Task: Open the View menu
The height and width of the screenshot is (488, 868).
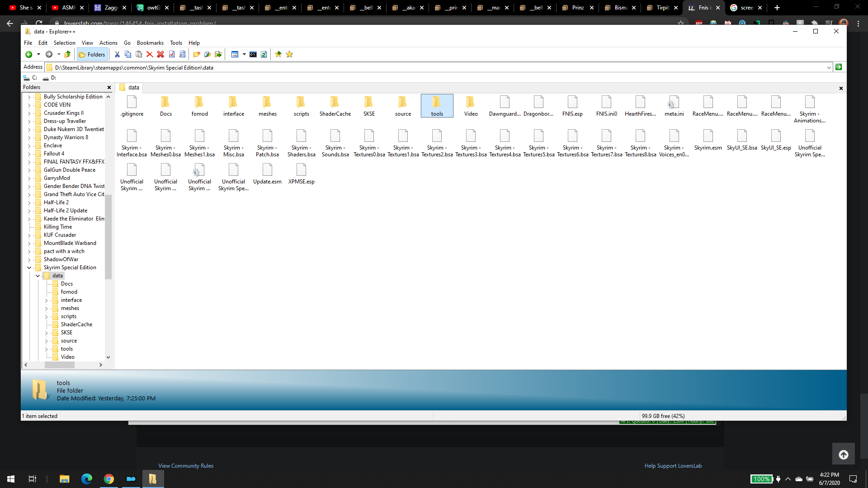Action: [x=87, y=43]
